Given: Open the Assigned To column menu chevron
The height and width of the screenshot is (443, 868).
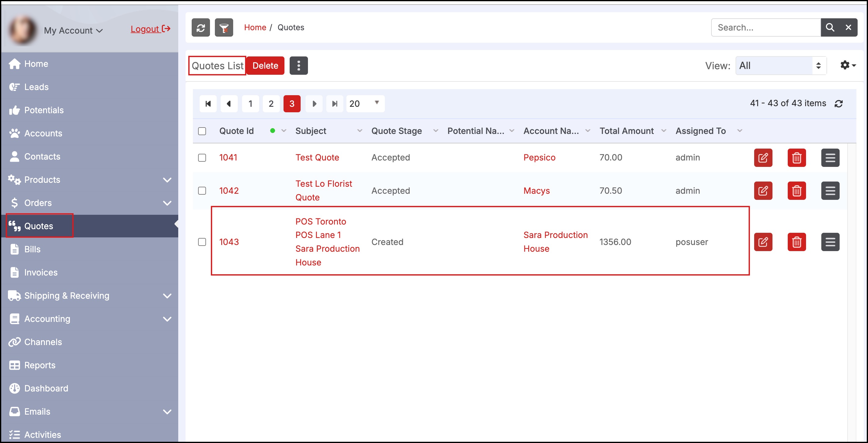Looking at the screenshot, I should click(x=740, y=131).
